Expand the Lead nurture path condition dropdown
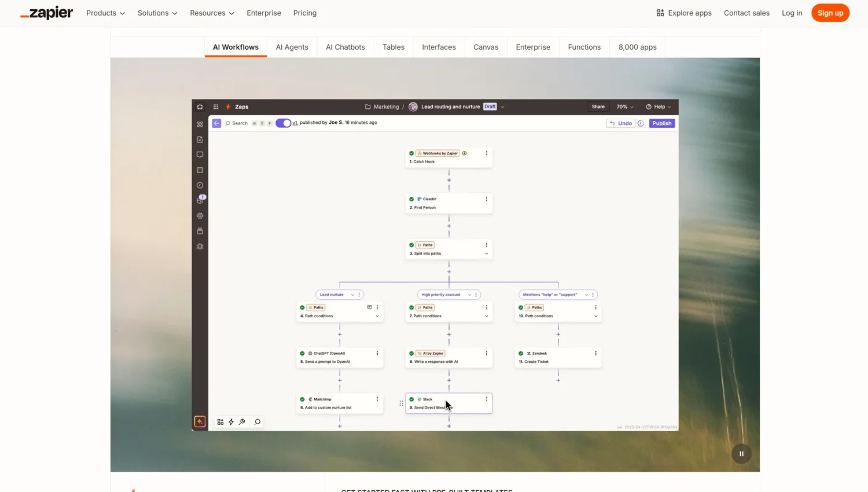The width and height of the screenshot is (868, 492). 352,295
